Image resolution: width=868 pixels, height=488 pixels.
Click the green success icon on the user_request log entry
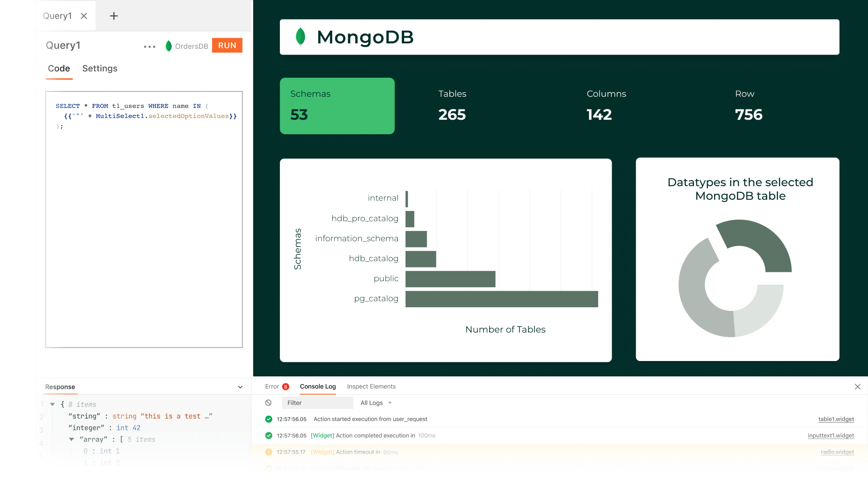[x=269, y=419]
